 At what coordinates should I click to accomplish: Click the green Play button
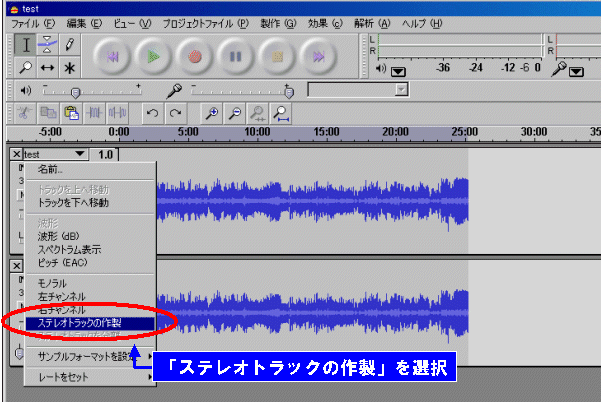[x=153, y=57]
